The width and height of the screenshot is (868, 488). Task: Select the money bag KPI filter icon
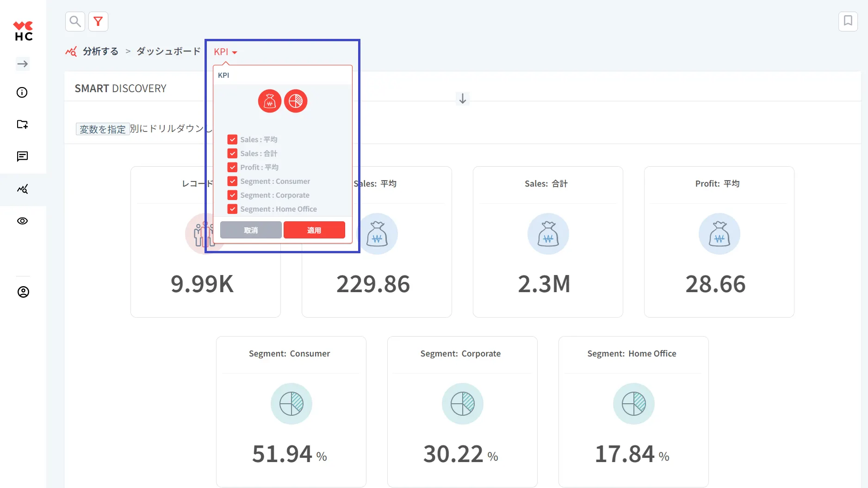pyautogui.click(x=270, y=101)
